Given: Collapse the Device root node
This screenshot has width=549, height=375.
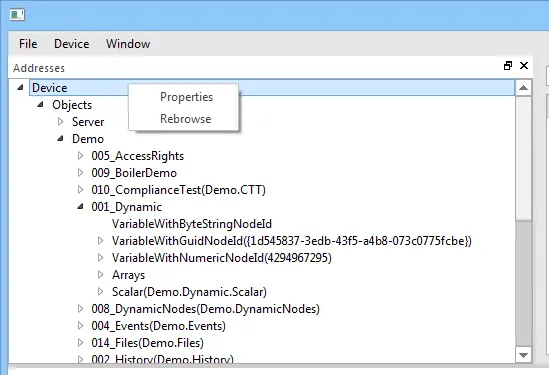Looking at the screenshot, I should 21,88.
